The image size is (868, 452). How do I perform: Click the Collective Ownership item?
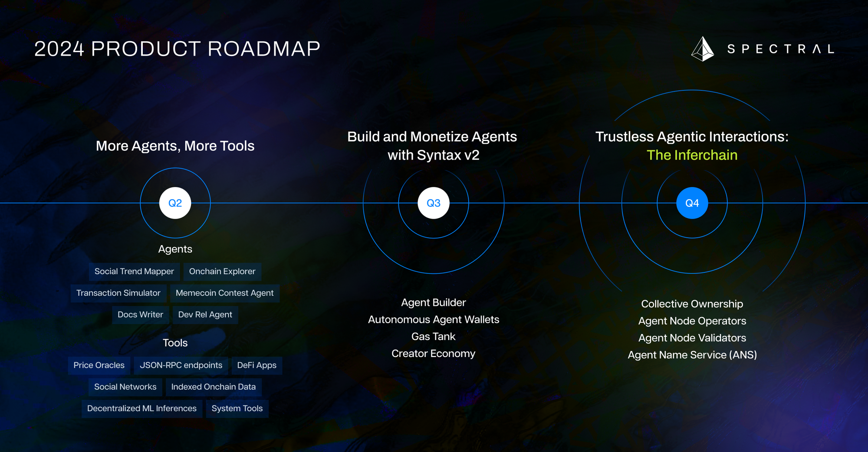coord(692,304)
